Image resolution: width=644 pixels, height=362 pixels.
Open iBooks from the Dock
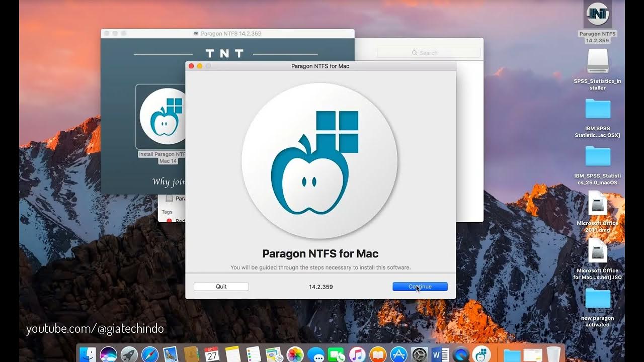pos(378,354)
